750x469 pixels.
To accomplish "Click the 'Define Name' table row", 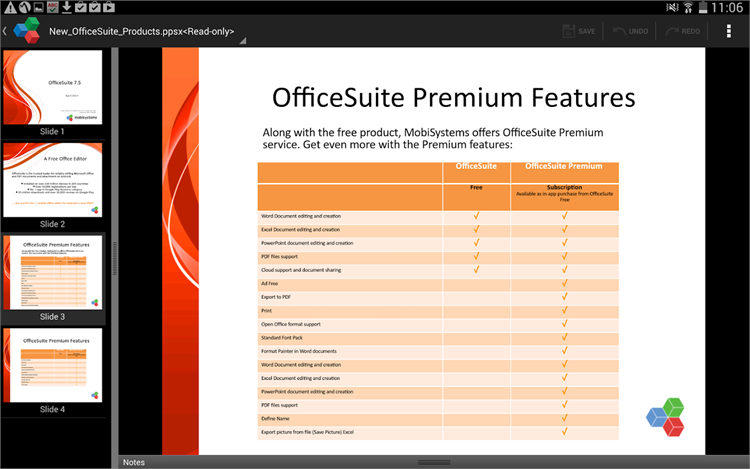I will pyautogui.click(x=438, y=418).
